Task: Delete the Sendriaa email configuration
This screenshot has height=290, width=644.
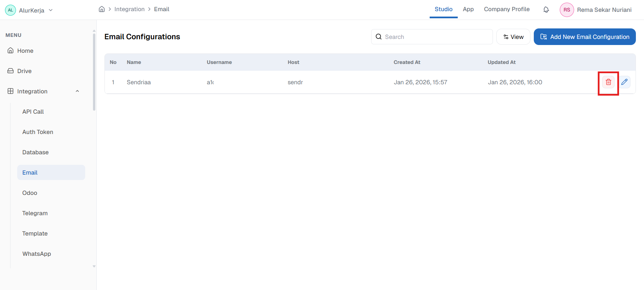Action: (608, 82)
